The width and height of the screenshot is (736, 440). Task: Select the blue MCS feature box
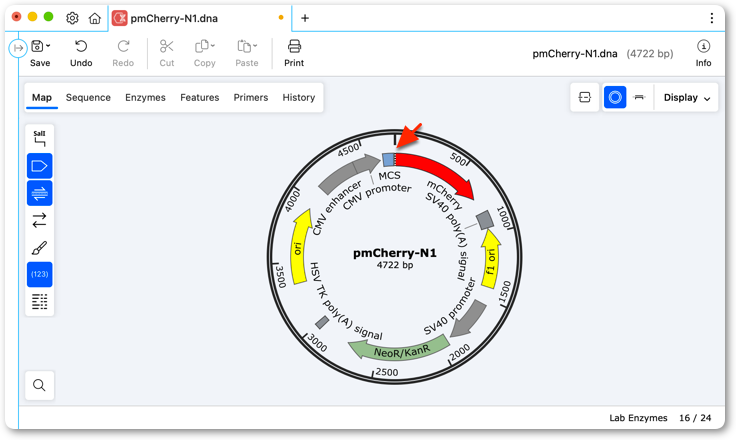click(388, 160)
